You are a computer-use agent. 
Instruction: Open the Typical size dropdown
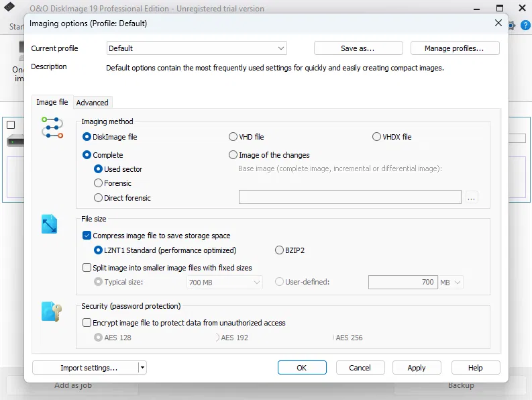pos(224,283)
